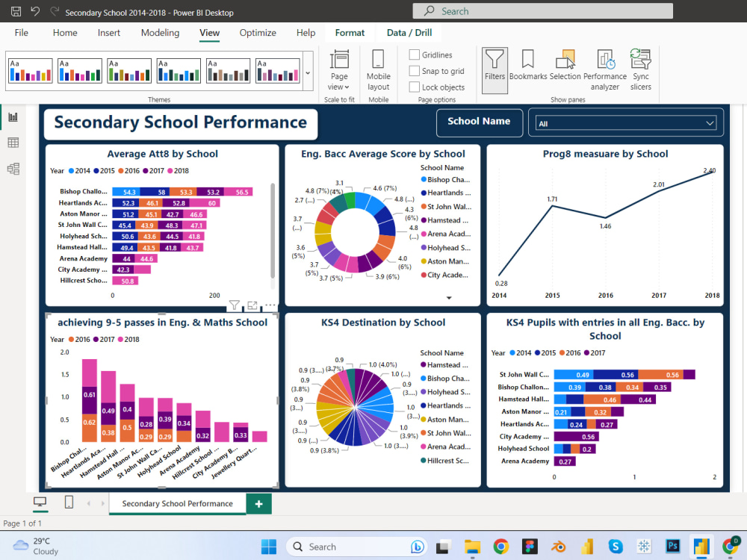Switch to the Optimize ribbon tab

tap(258, 33)
